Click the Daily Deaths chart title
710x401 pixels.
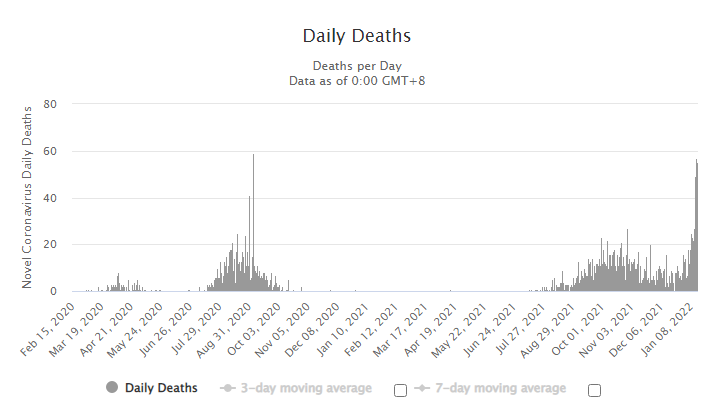pos(357,36)
